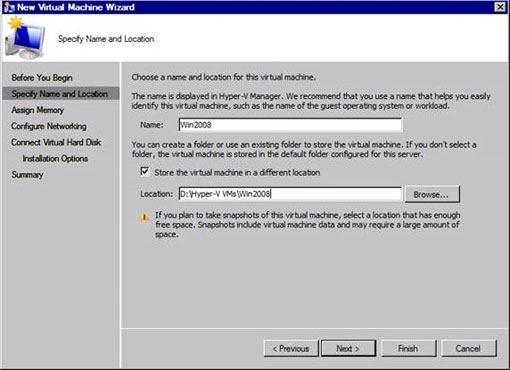
Task: Go to the Summary step
Action: [27, 175]
